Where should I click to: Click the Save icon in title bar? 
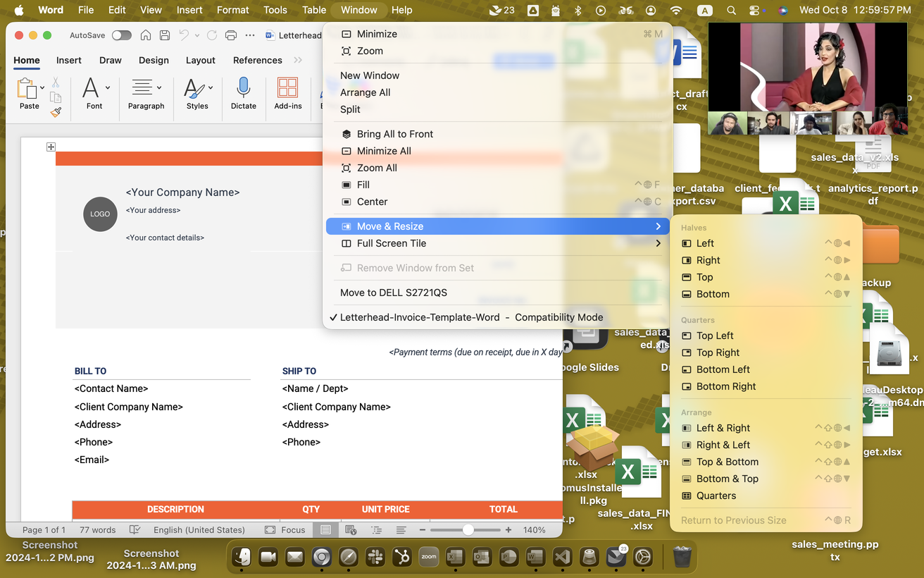[x=164, y=36]
